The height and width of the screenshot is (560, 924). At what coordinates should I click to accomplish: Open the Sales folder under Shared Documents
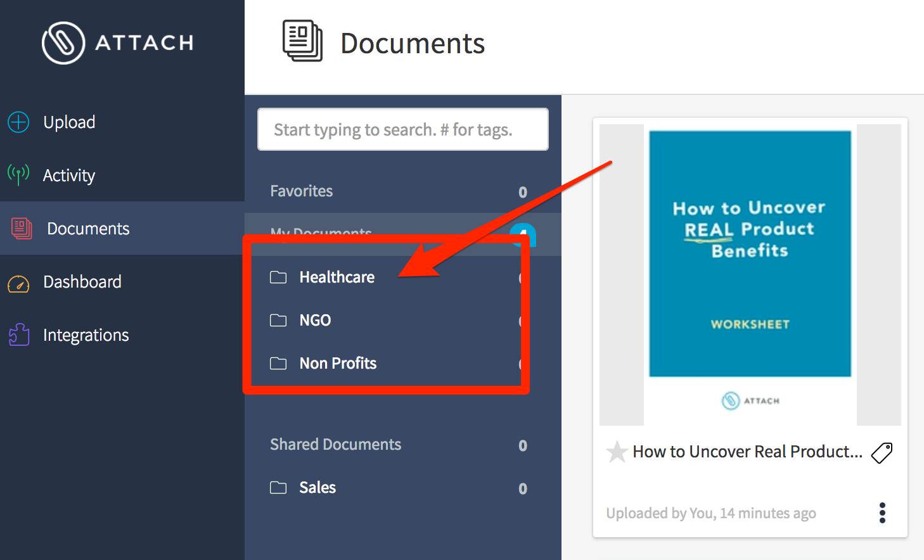click(317, 487)
